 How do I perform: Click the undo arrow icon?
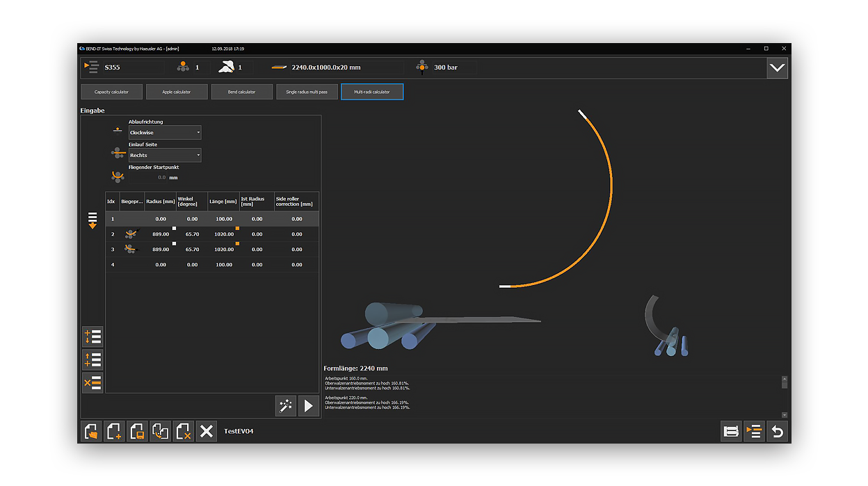click(777, 432)
